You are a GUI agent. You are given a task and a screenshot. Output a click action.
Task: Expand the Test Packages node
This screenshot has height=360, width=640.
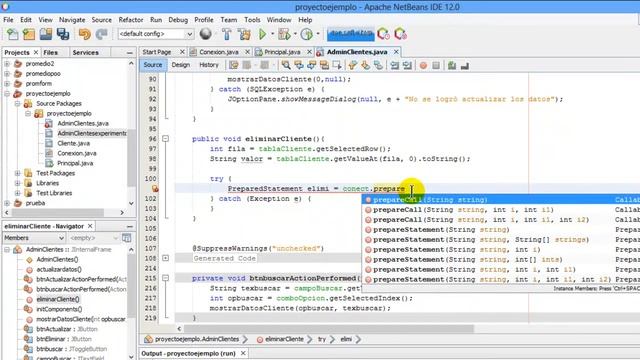coord(18,173)
